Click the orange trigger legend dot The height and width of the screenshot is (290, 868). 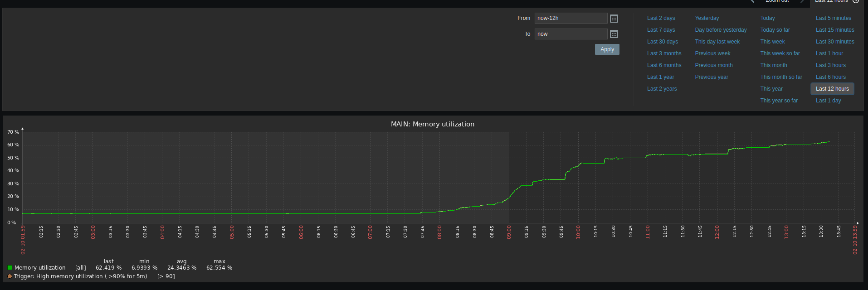[10, 276]
